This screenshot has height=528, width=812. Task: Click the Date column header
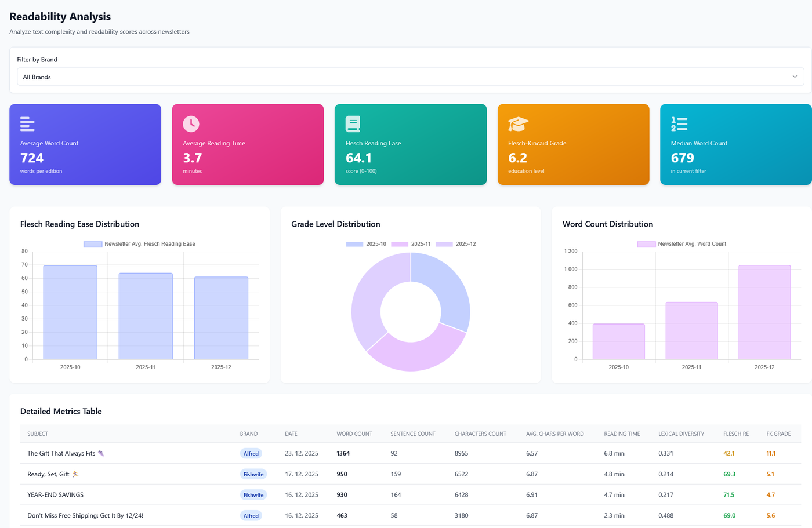click(291, 434)
